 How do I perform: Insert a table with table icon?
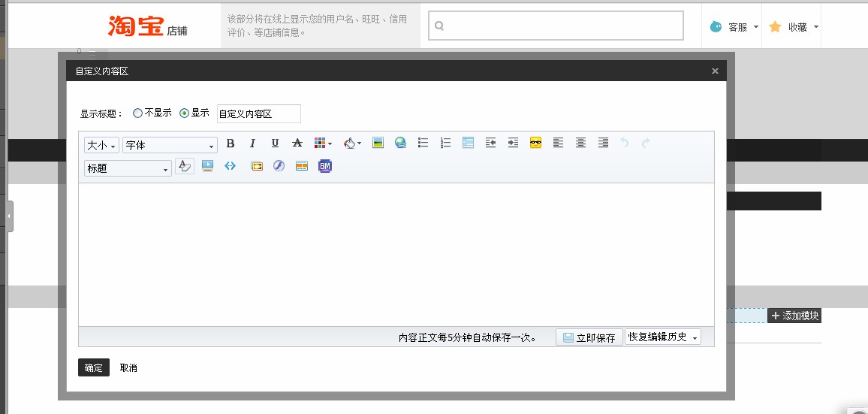[469, 143]
